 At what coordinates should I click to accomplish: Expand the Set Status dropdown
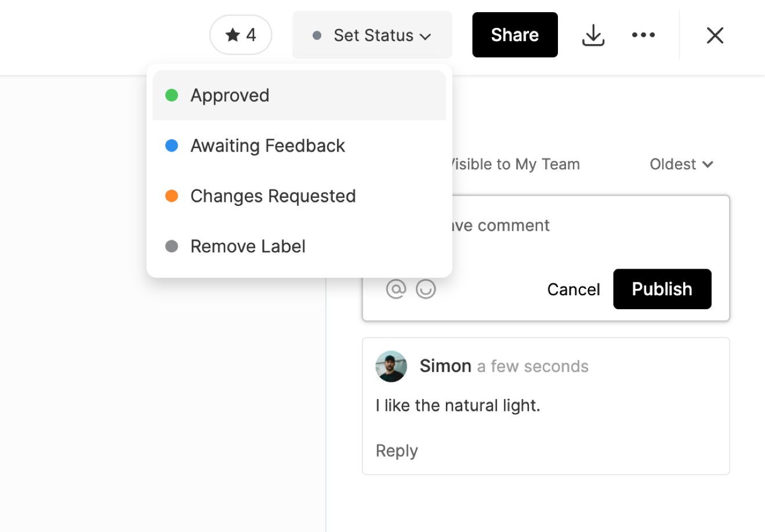coord(372,35)
